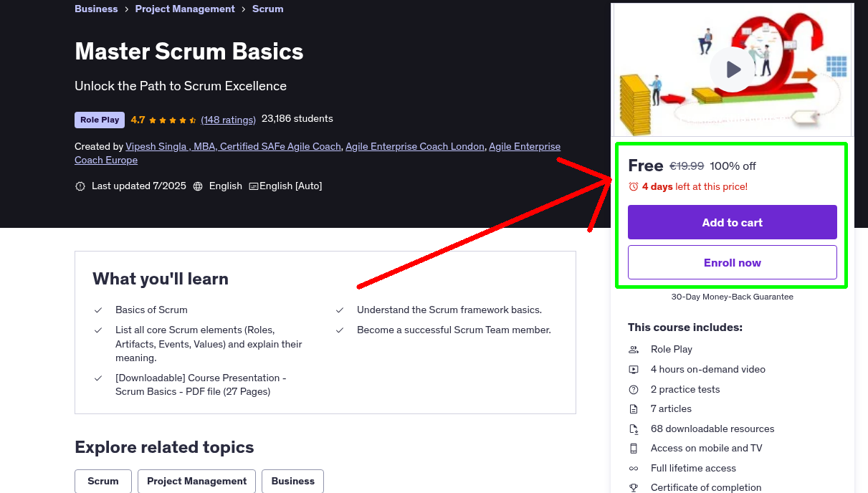Viewport: 868px width, 493px height.
Task: Open the Business breadcrumb link
Action: [x=96, y=9]
